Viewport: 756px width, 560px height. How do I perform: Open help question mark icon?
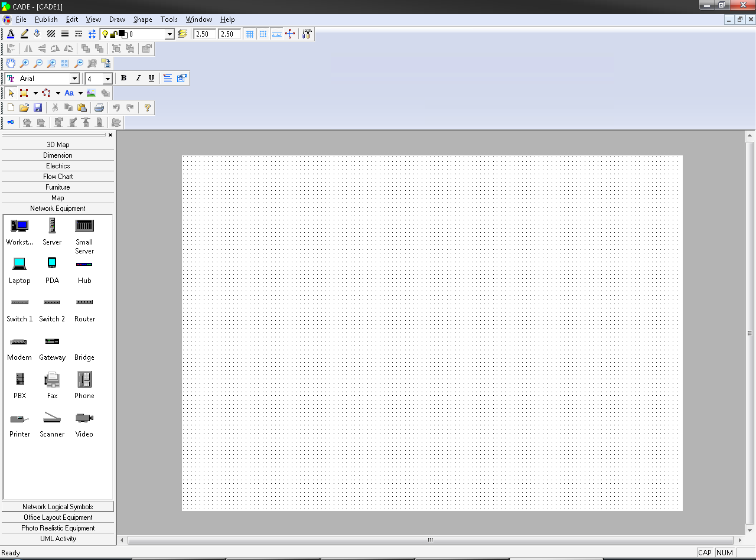pos(148,108)
